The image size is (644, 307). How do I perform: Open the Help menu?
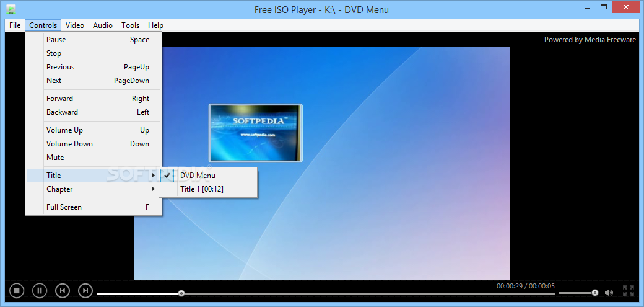pos(155,25)
